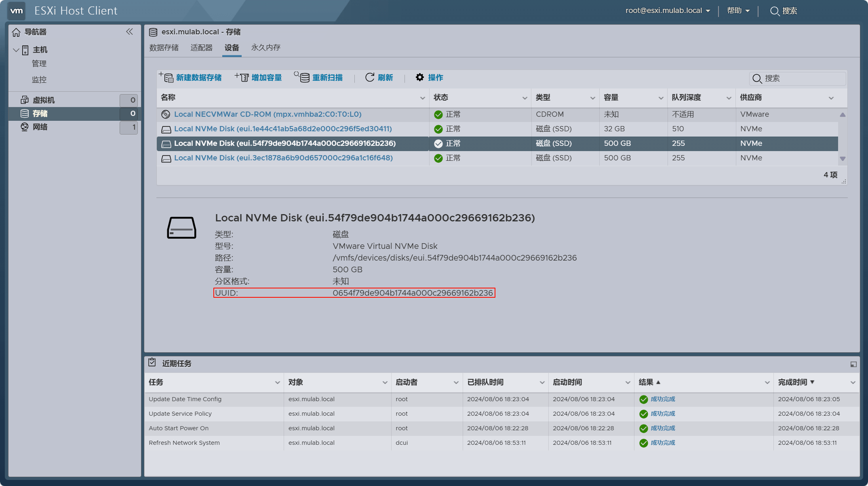The image size is (868, 486).
Task: Collapse the Host tree node
Action: pos(16,50)
